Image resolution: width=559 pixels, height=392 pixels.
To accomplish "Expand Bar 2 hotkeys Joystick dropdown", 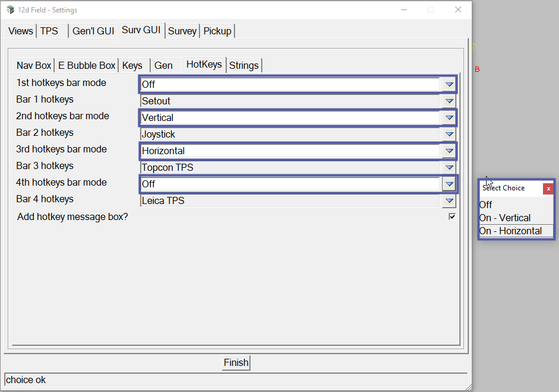I will point(449,135).
